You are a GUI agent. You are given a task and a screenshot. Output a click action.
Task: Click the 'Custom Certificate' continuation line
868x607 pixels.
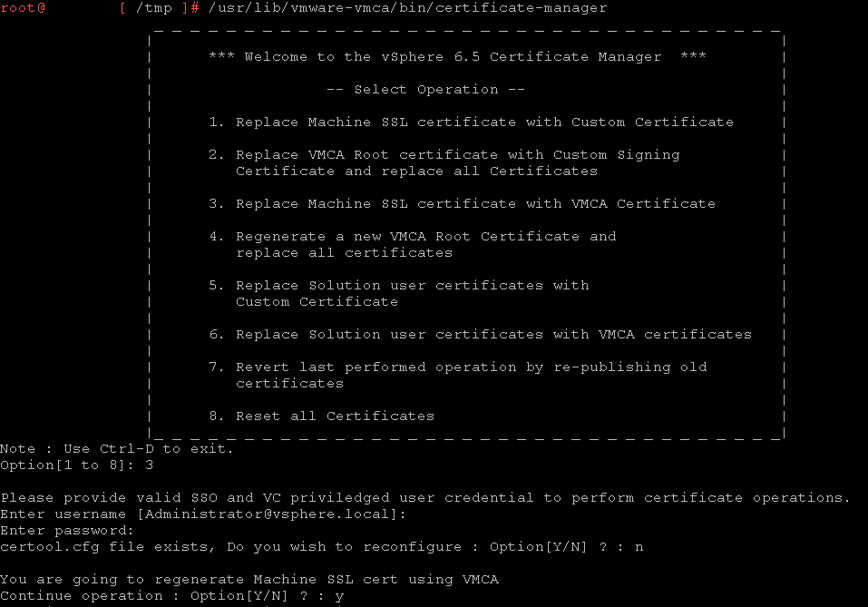[x=317, y=302]
